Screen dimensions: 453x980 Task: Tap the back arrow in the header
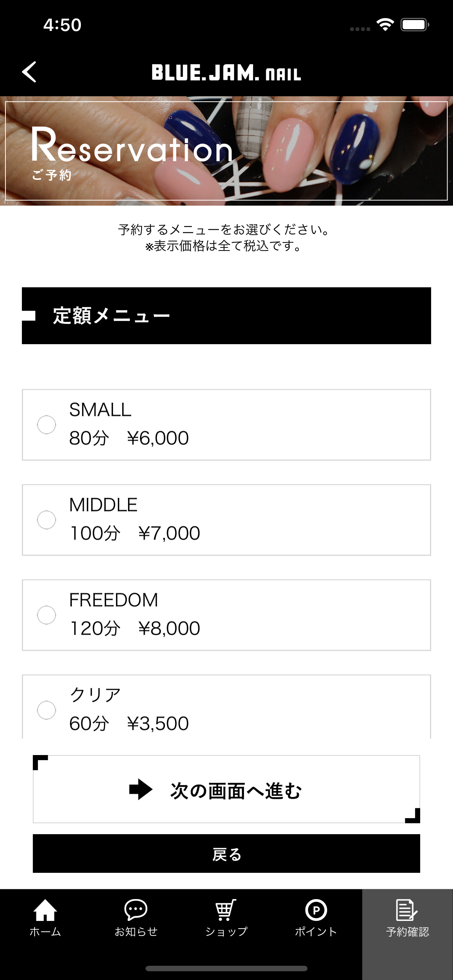[29, 72]
